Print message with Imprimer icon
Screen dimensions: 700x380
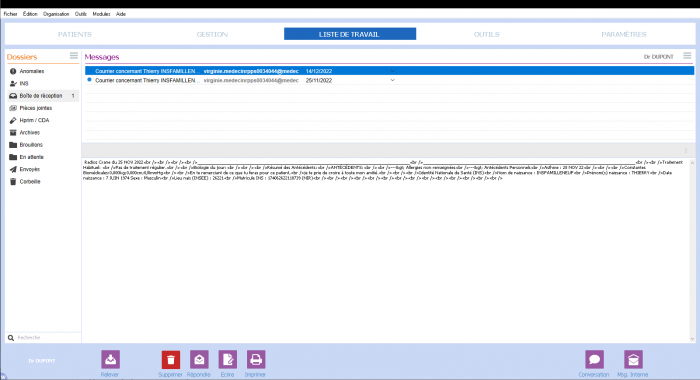[x=256, y=359]
